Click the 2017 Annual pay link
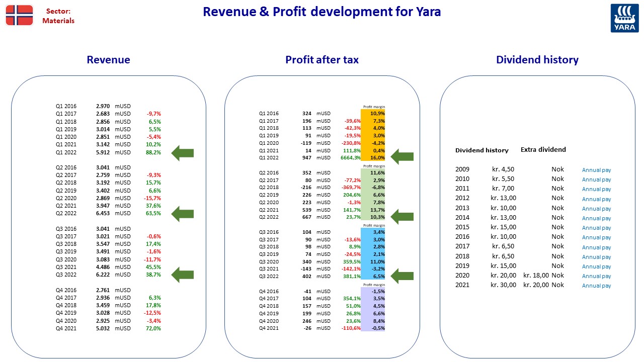Viewport: 644px width, 362px height. [x=596, y=247]
